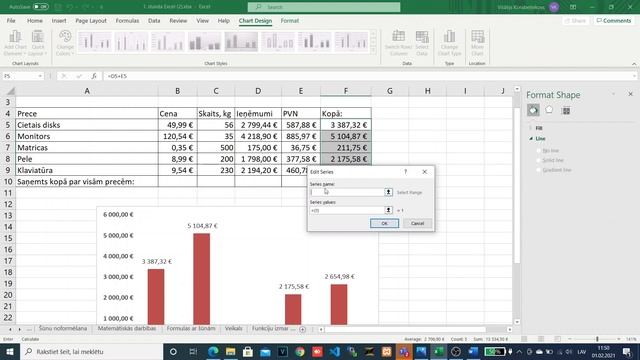Collapse the ribbon chevron
640x360 pixels.
634,64
